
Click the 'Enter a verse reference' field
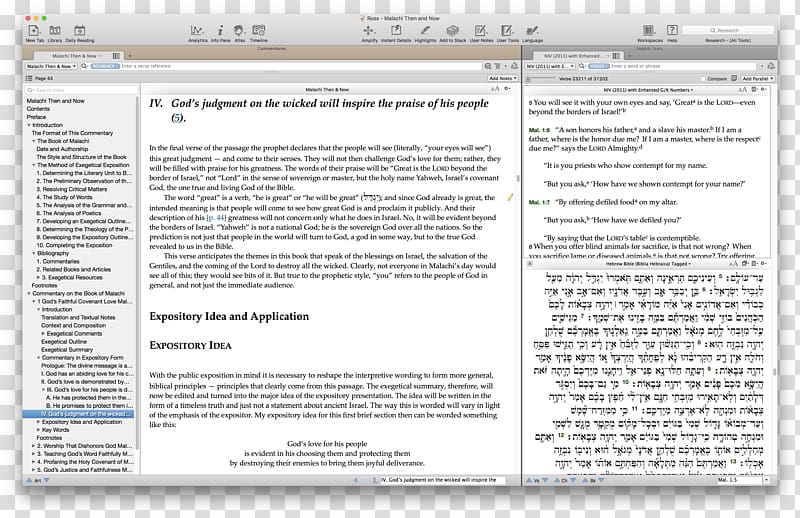pos(300,66)
